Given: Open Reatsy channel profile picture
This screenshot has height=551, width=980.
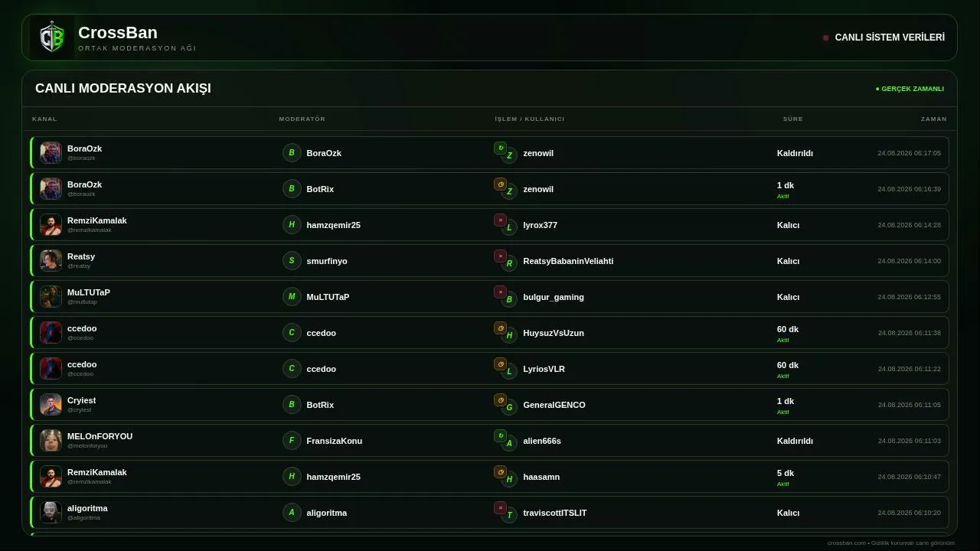Looking at the screenshot, I should pyautogui.click(x=51, y=260).
